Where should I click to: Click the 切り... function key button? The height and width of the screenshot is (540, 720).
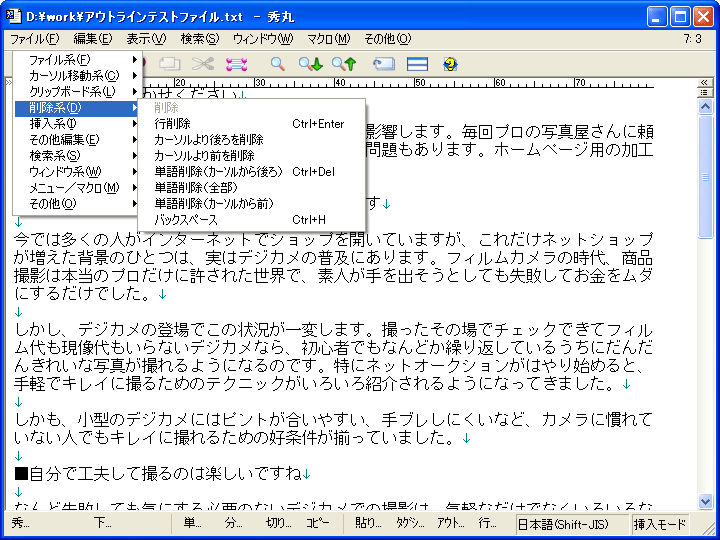pyautogui.click(x=278, y=523)
